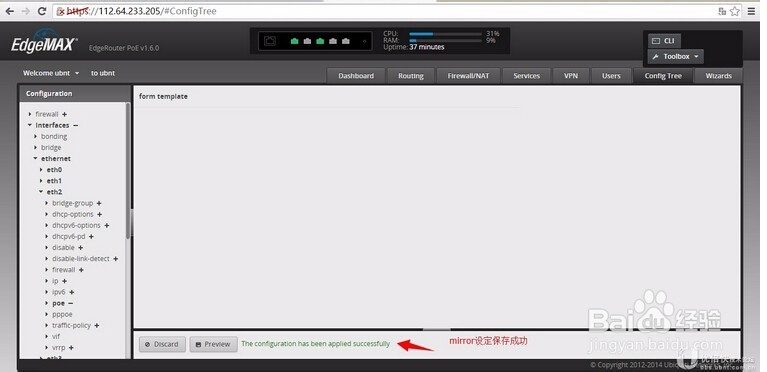Collapse the ethernet tree node
Viewport: 767px width, 372px height.
(36, 159)
